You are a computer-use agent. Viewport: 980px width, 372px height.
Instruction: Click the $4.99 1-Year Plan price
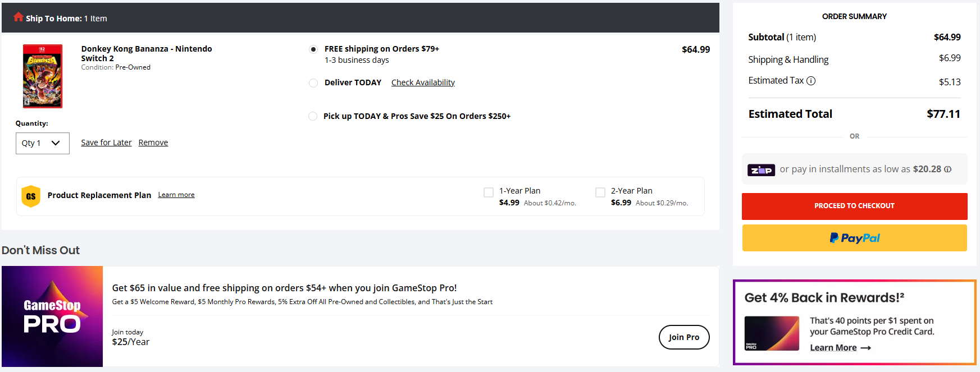[509, 203]
